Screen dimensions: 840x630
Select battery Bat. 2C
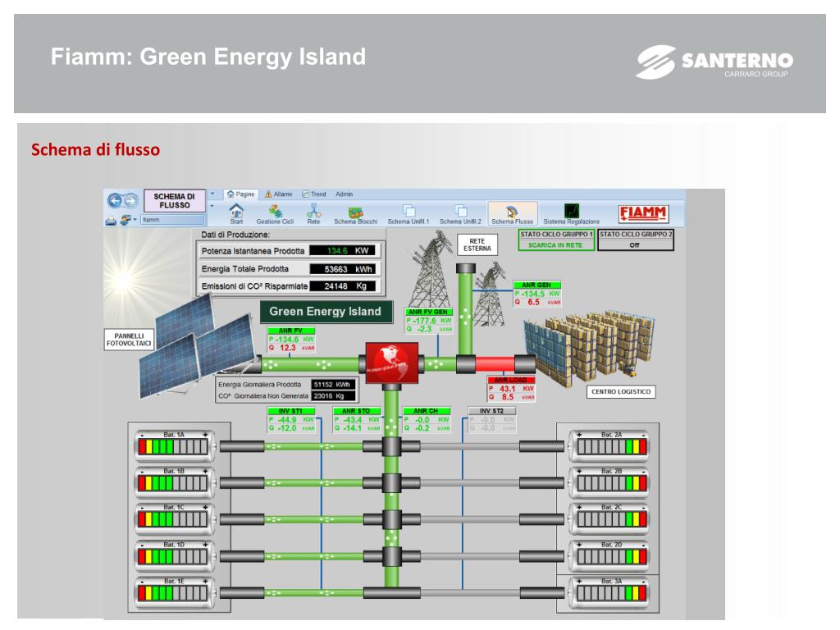[x=609, y=518]
